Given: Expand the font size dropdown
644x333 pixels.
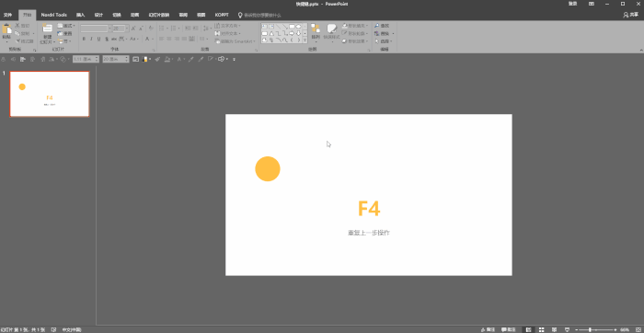Looking at the screenshot, I should pos(127,29).
